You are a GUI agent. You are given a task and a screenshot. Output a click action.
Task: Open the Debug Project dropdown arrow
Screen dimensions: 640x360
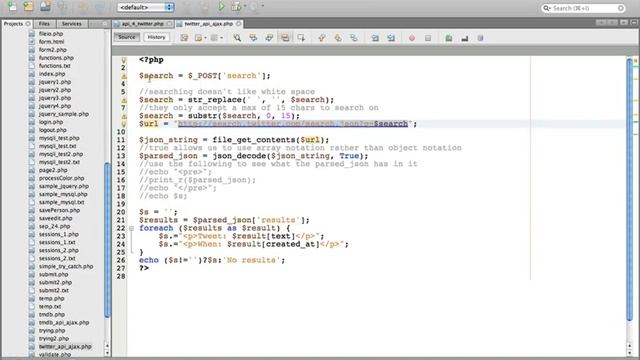click(245, 6)
